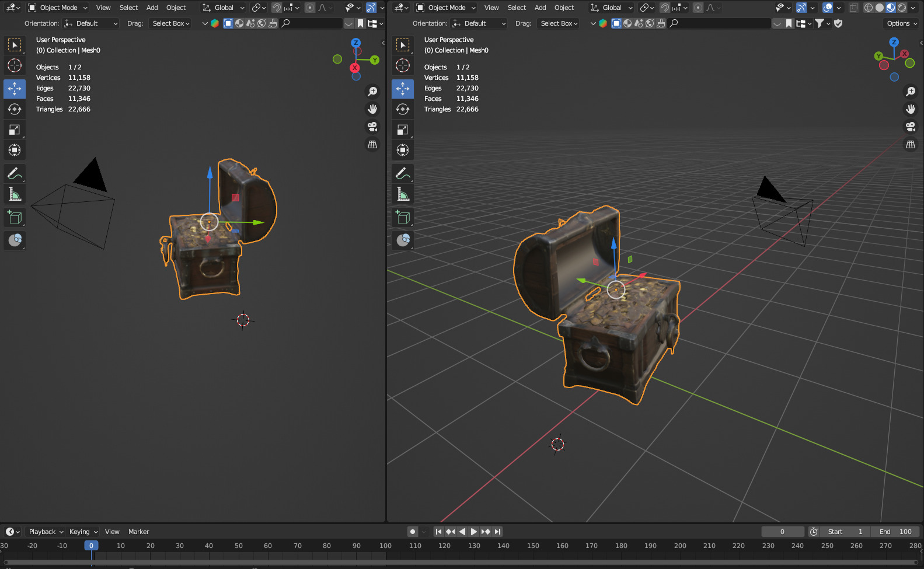Open the Options dropdown in right viewport
924x569 pixels.
(902, 23)
